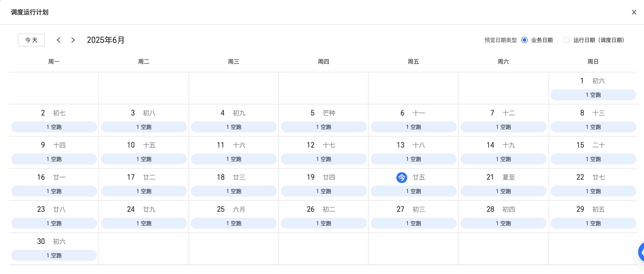The image size is (644, 274).
Task: Open the 1 空跑 entry on June 30
Action: point(54,255)
